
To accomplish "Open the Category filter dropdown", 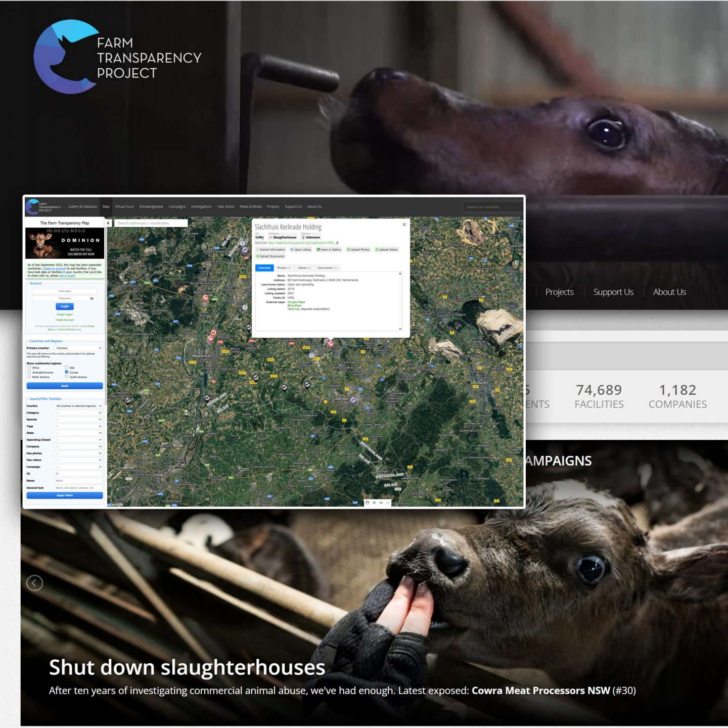I will click(x=78, y=413).
